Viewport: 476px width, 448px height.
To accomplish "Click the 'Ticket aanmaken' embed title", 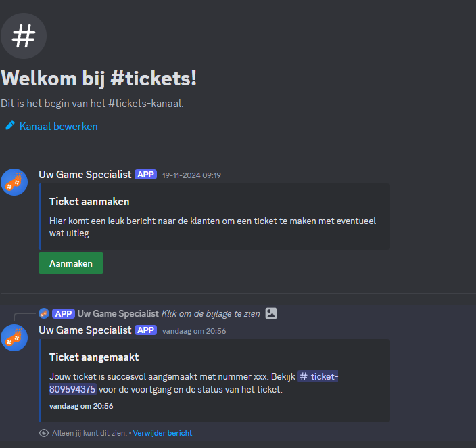I will pyautogui.click(x=89, y=201).
